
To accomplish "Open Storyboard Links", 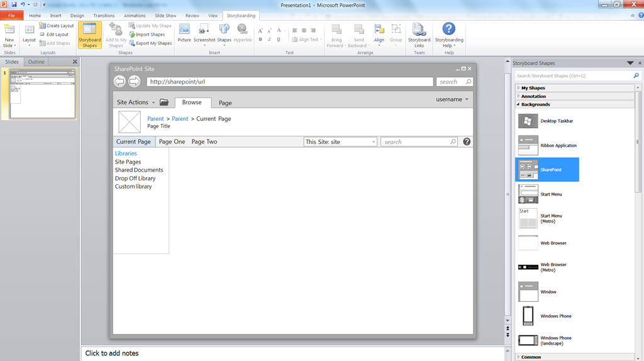I will click(x=419, y=35).
